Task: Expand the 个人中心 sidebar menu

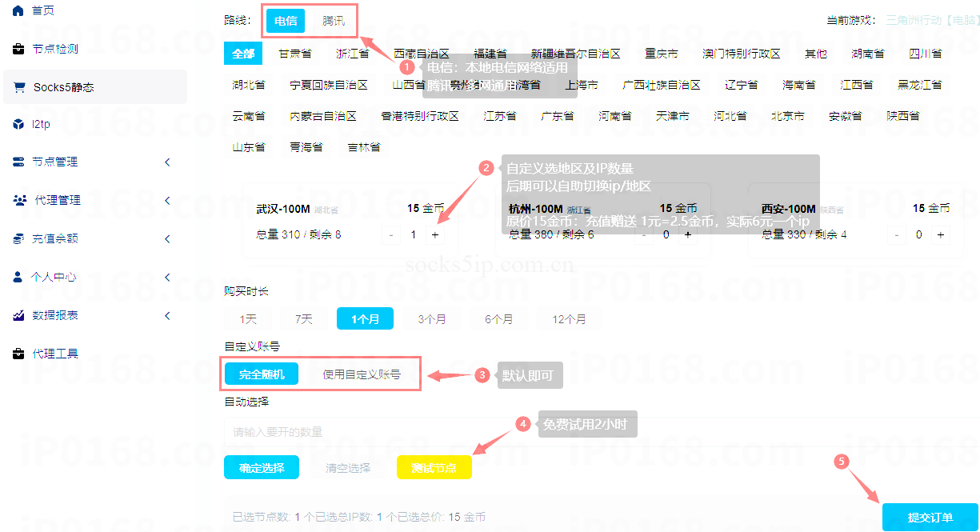Action: click(168, 277)
